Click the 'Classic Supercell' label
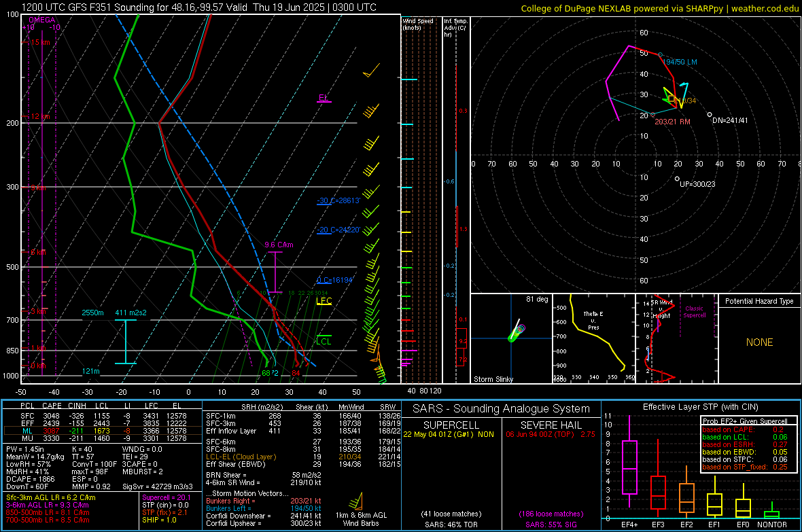The width and height of the screenshot is (802, 532). coord(694,312)
